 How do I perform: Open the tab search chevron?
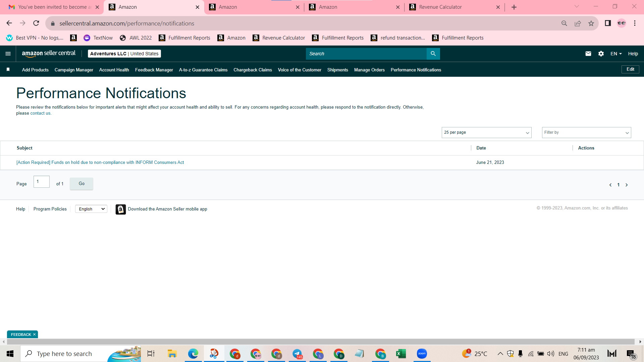[577, 6]
